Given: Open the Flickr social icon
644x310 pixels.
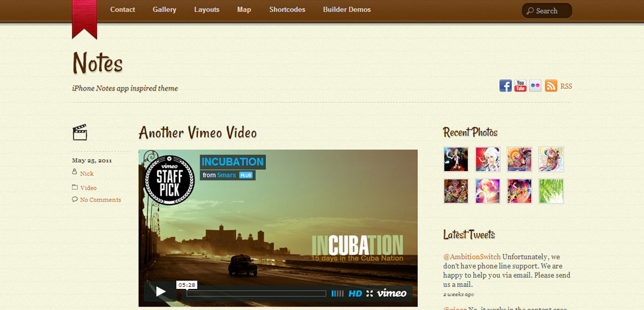Looking at the screenshot, I should point(535,86).
